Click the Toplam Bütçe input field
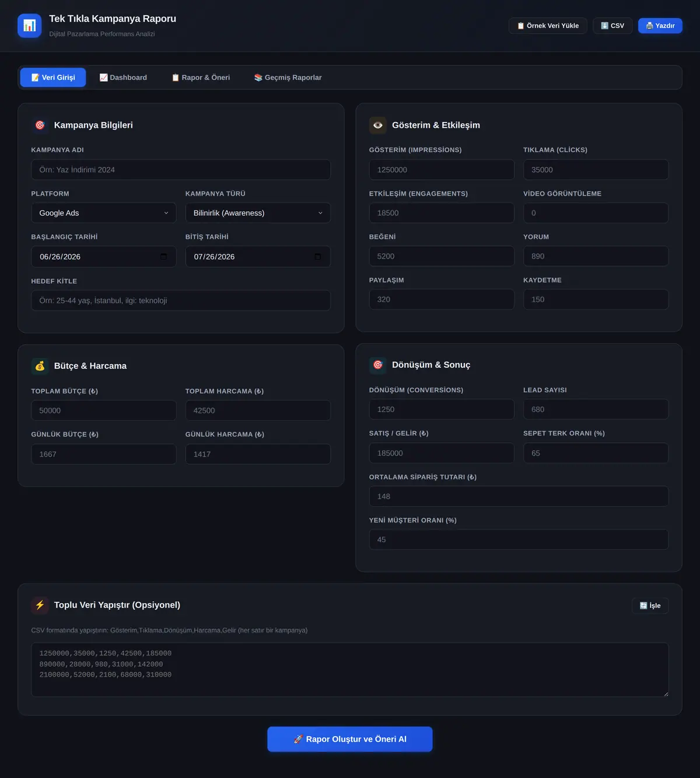Image resolution: width=700 pixels, height=778 pixels. [x=104, y=410]
